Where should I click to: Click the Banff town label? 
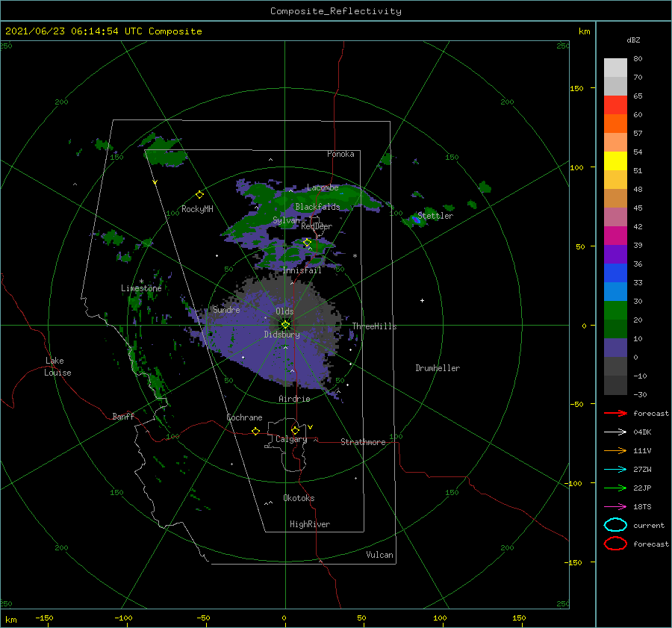tap(123, 416)
